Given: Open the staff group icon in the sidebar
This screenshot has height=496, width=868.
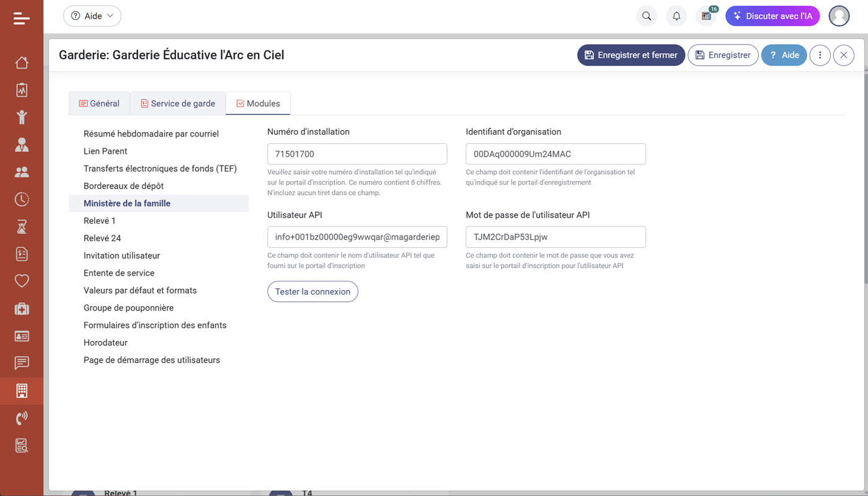Looking at the screenshot, I should tap(22, 172).
